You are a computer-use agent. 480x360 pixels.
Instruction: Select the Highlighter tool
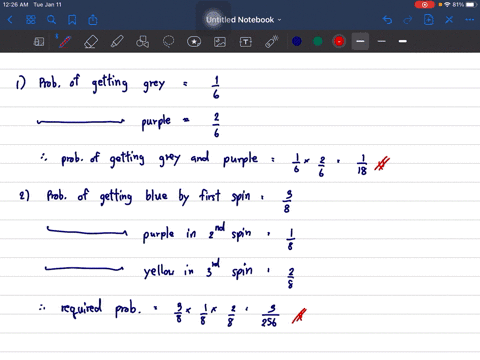coord(117,42)
